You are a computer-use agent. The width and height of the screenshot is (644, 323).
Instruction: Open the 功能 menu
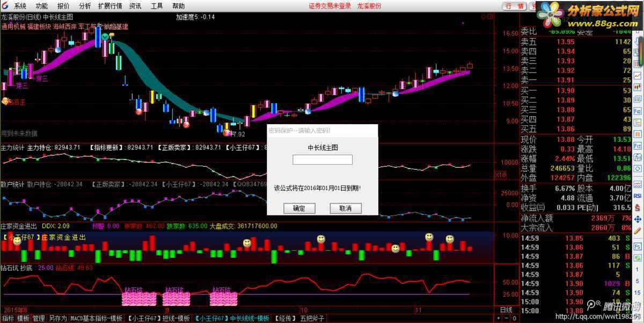coord(41,6)
